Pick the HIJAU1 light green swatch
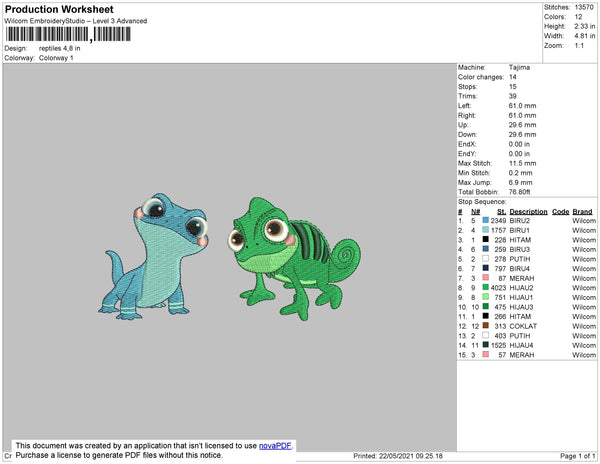 tap(486, 297)
